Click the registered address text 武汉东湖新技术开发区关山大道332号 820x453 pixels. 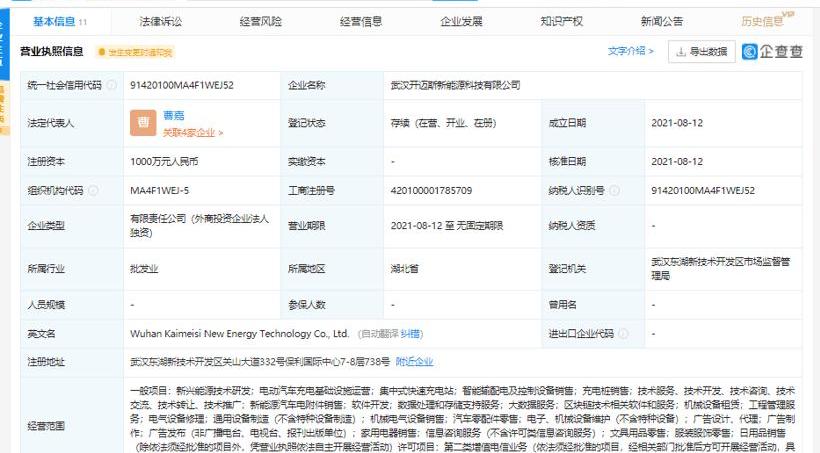point(260,361)
